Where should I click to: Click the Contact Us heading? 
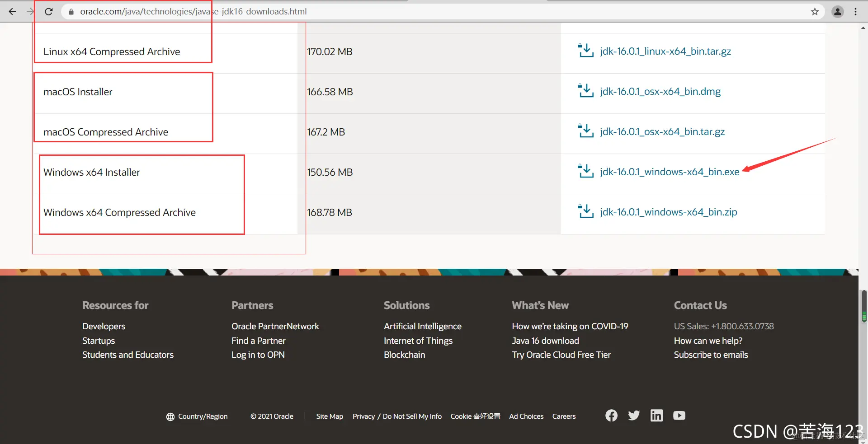tap(700, 305)
